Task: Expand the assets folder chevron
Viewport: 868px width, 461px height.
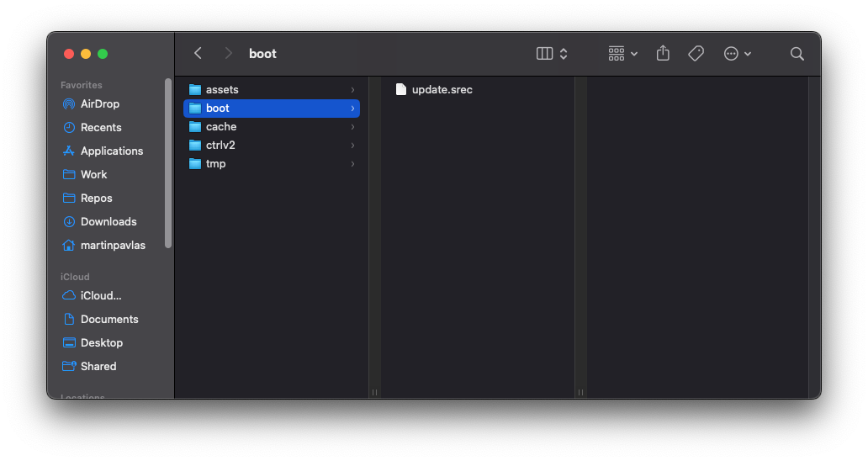Action: tap(352, 90)
